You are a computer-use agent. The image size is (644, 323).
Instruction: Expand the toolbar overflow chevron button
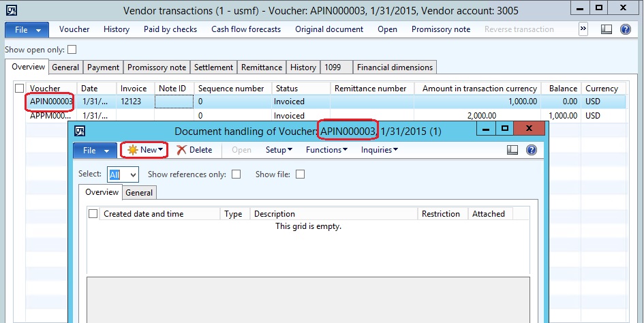tap(583, 29)
